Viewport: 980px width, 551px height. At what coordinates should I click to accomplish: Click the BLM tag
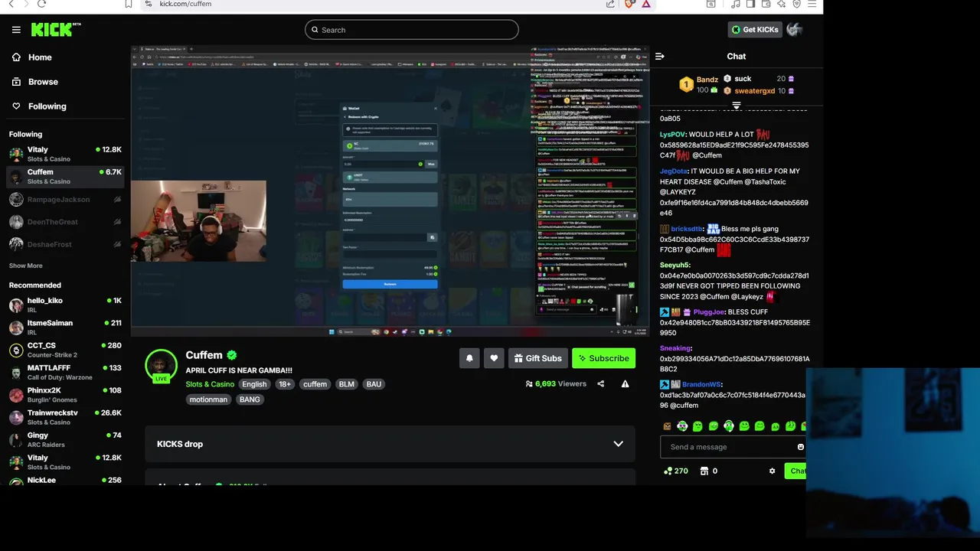coord(347,384)
